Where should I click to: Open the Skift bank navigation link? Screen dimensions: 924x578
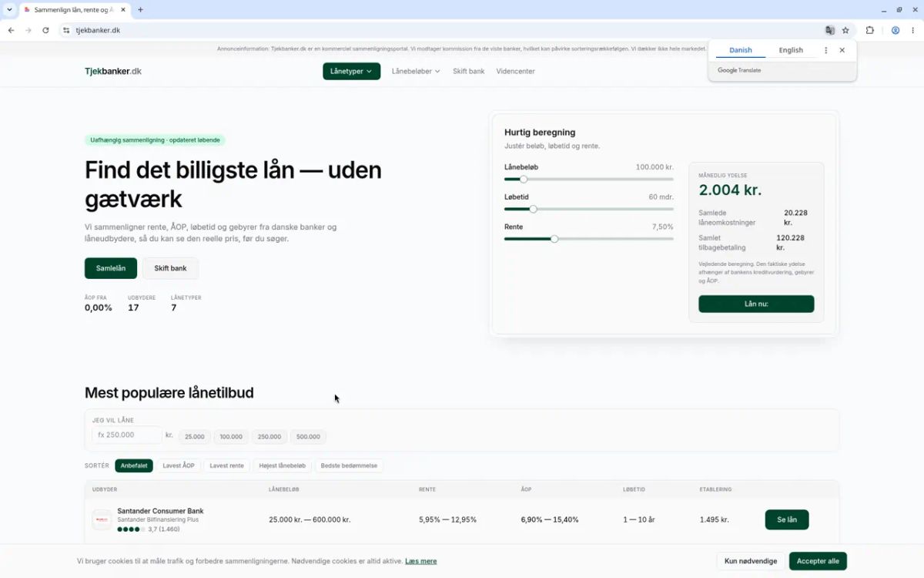click(x=469, y=71)
